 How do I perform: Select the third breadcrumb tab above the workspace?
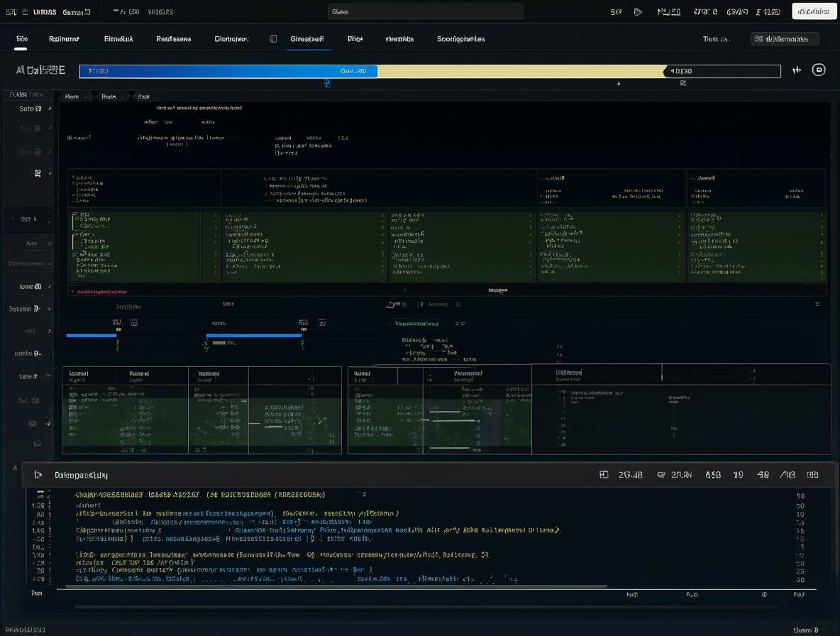[143, 97]
